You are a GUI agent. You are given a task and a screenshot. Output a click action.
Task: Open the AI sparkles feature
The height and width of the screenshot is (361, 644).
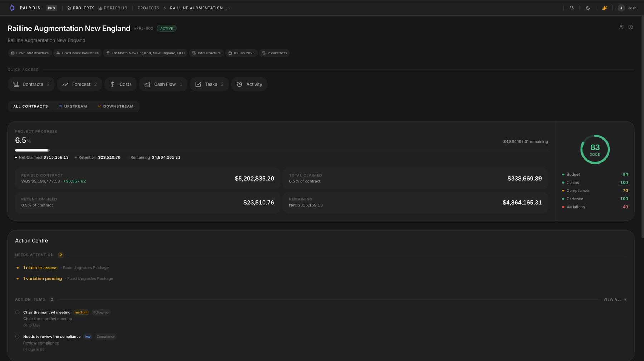pyautogui.click(x=605, y=8)
